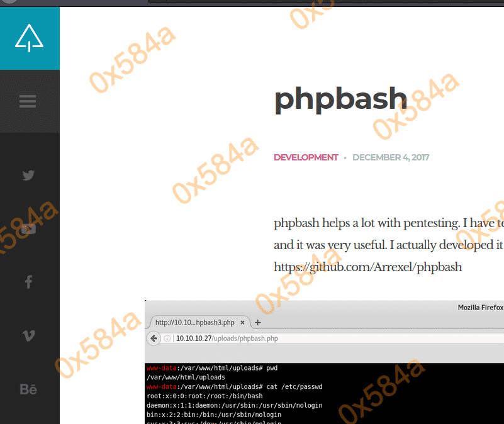504x424 pixels.
Task: Open a new tab with plus button
Action: (x=257, y=322)
